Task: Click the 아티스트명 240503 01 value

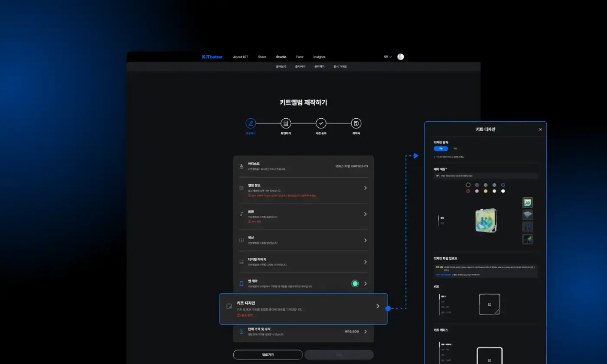Action: tap(352, 166)
